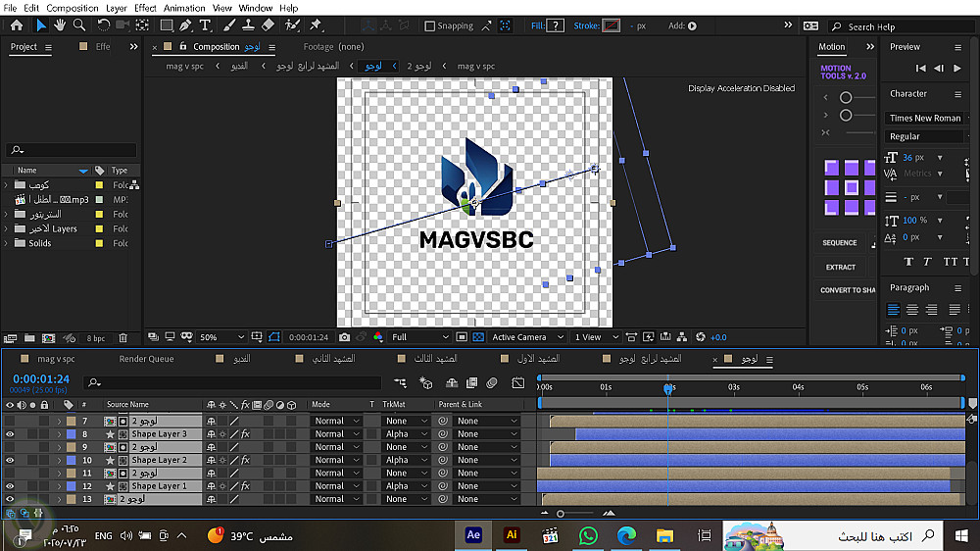Screen dimensions: 980x551
Task: Select the Hand tool
Action: point(60,25)
